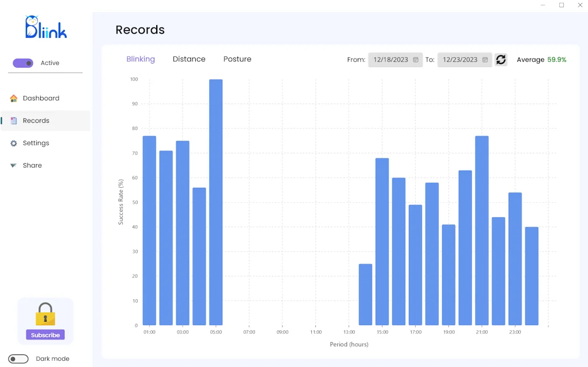Screen dimensions: 588x367
Task: Open Settings using the gear icon
Action: tap(14, 143)
